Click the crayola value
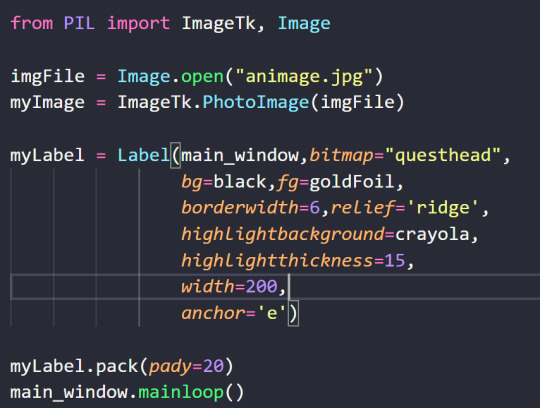 click(432, 236)
